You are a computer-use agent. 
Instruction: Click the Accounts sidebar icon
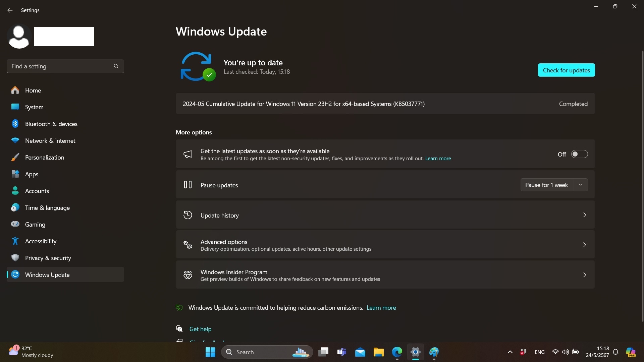pyautogui.click(x=15, y=191)
